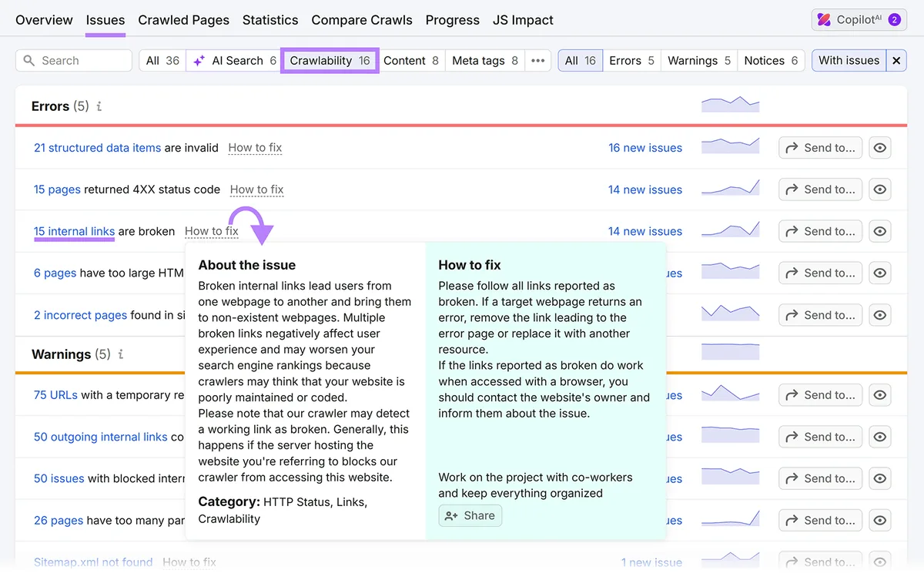Switch to the JS Impact tab
Screen dimensions: 924x580
[x=523, y=20]
